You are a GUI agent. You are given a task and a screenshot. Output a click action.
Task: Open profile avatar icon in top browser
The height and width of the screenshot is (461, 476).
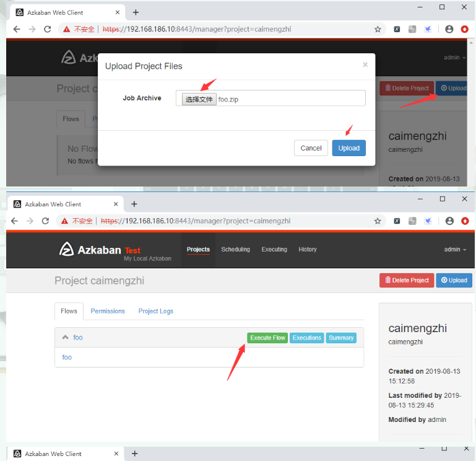pyautogui.click(x=449, y=29)
